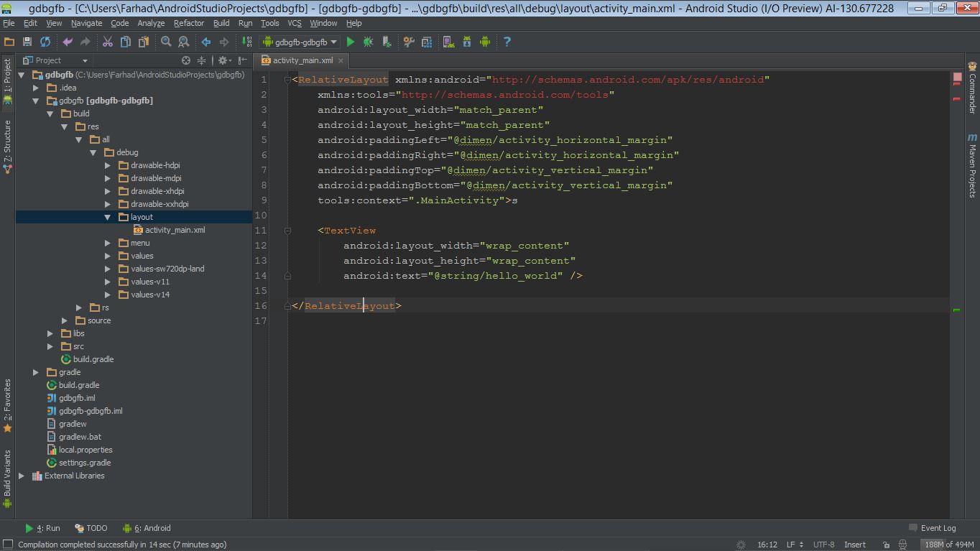Screen dimensions: 980x551
Task: Expand the drawable-hdpi folder
Action: click(108, 165)
